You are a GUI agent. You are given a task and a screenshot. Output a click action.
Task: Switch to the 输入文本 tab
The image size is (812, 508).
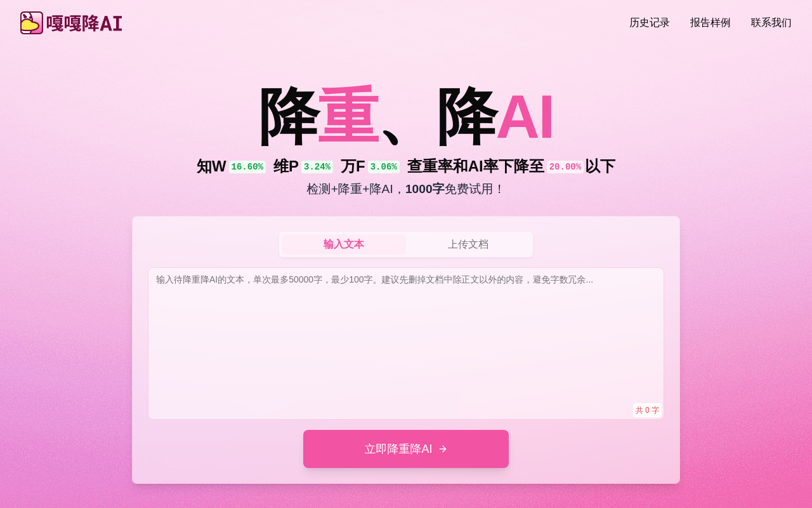pos(344,244)
